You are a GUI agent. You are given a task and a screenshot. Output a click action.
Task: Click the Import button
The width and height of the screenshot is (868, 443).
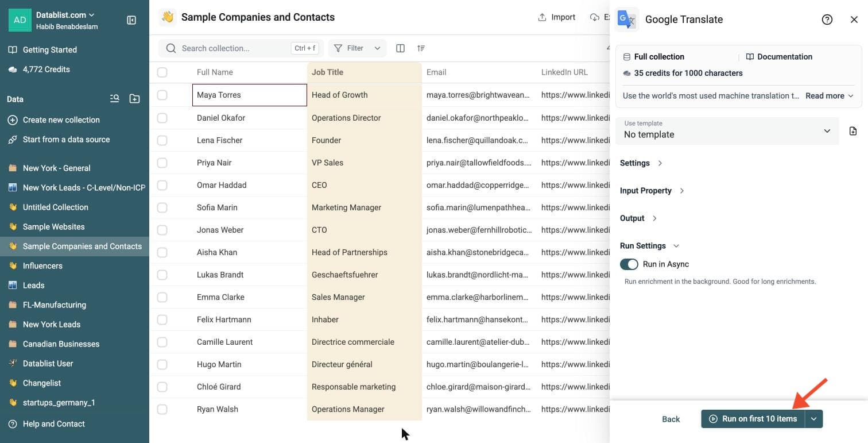click(x=556, y=17)
